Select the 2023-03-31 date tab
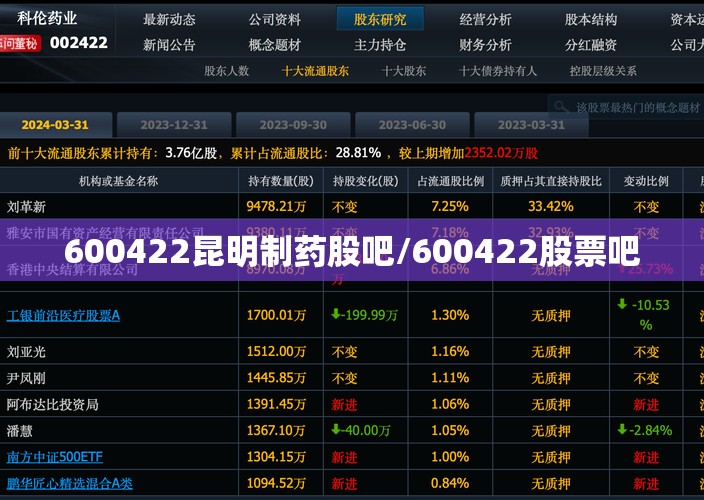 pos(531,125)
